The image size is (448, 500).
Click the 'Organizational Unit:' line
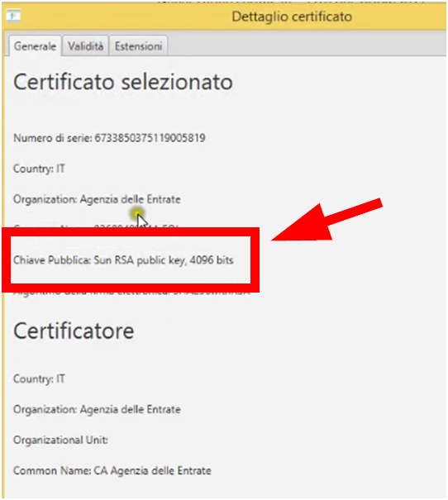coord(60,440)
